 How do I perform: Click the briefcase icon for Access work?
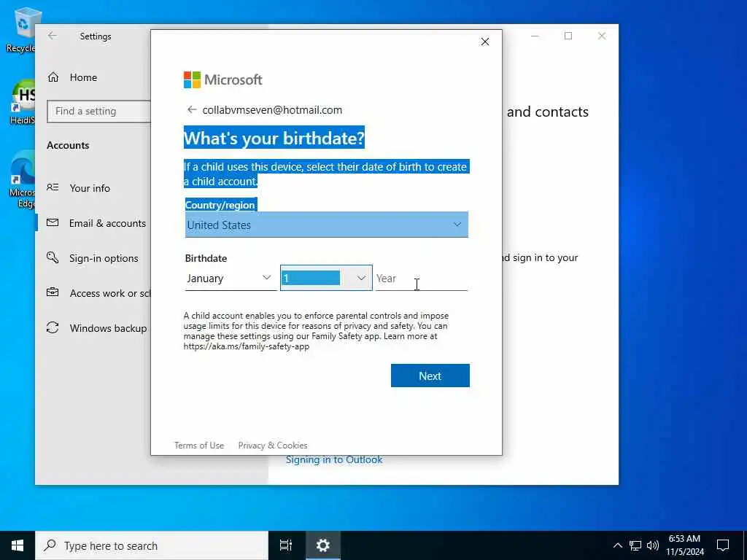[53, 292]
